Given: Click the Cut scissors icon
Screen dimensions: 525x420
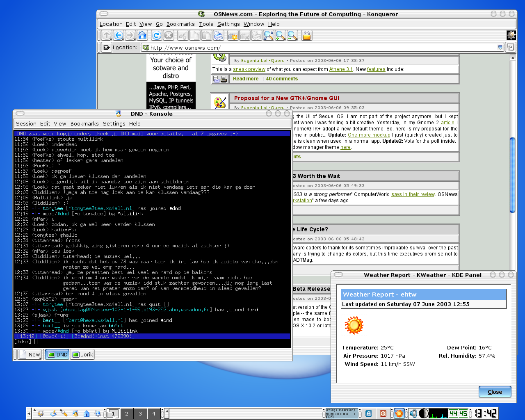Looking at the screenshot, I should pyautogui.click(x=183, y=36).
